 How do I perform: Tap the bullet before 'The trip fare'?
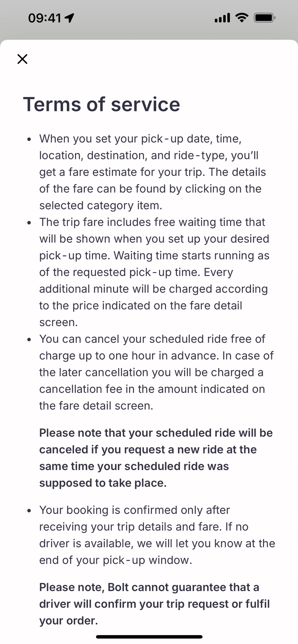pyautogui.click(x=29, y=222)
